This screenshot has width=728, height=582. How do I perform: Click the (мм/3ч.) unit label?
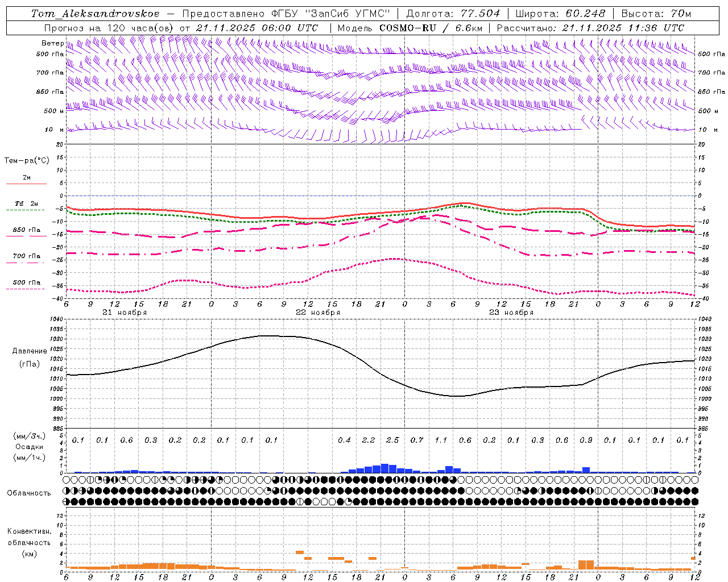click(x=30, y=436)
